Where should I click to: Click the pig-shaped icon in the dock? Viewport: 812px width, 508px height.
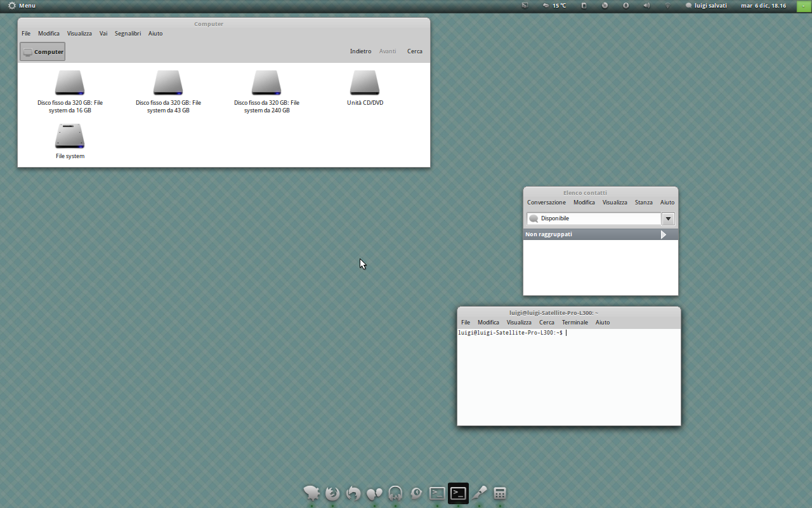click(311, 493)
